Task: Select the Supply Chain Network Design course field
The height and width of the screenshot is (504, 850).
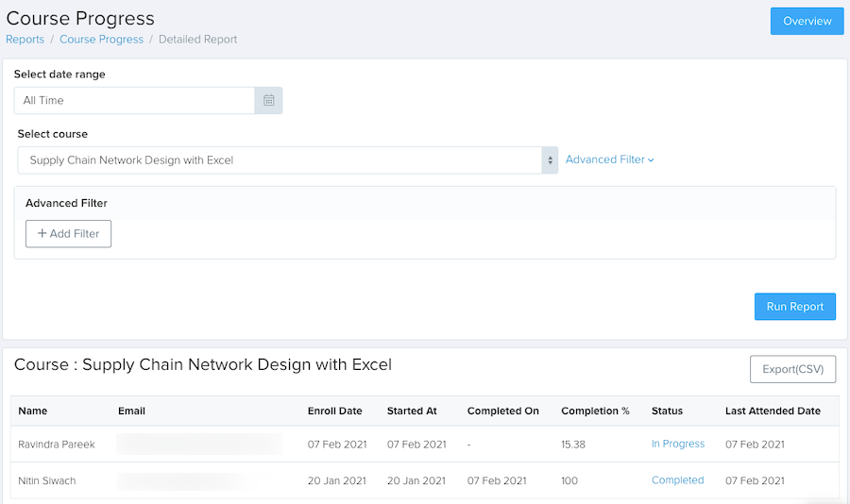Action: tap(280, 160)
